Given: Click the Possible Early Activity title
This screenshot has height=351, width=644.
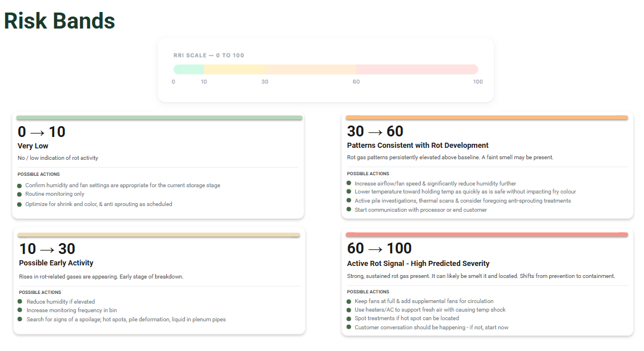Looking at the screenshot, I should pos(56,263).
